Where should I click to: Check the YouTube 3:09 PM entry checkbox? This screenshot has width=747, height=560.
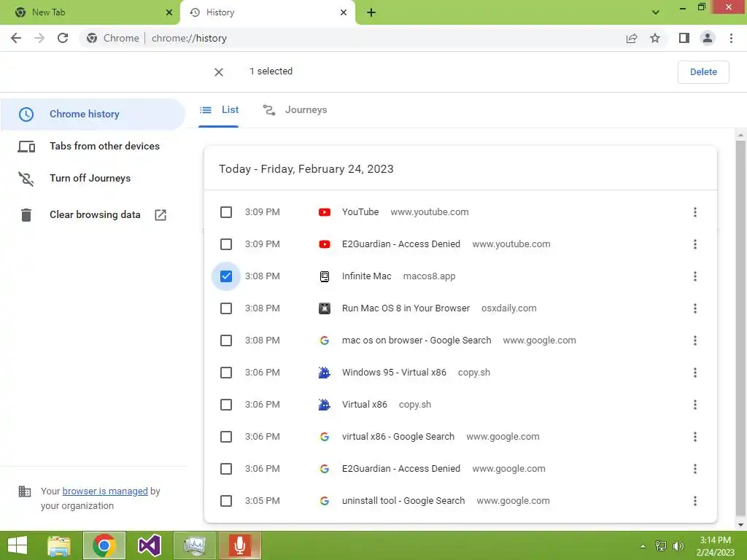point(226,212)
